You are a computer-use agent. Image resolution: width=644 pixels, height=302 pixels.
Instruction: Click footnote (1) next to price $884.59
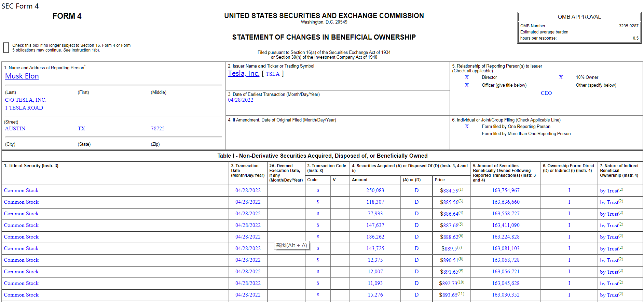point(461,189)
